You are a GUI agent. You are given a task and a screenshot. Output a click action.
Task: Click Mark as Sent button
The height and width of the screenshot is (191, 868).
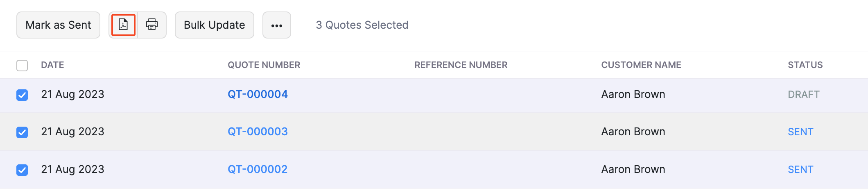[x=58, y=25]
